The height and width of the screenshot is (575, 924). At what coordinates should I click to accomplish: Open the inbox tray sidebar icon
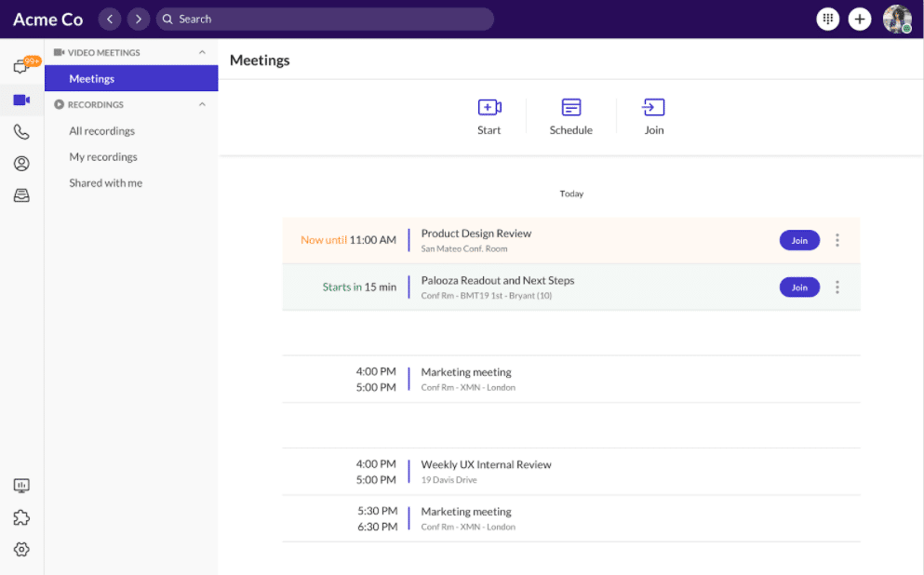(21, 195)
